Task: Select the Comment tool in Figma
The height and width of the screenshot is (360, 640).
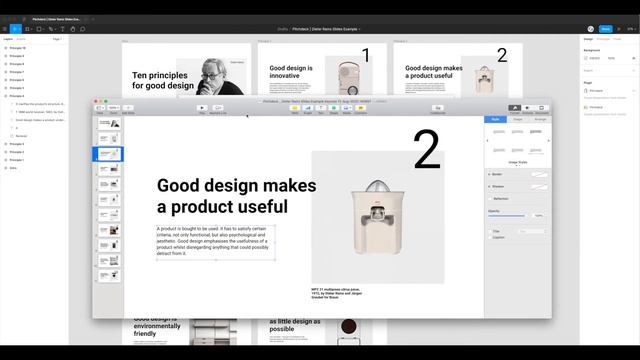Action: tap(82, 29)
